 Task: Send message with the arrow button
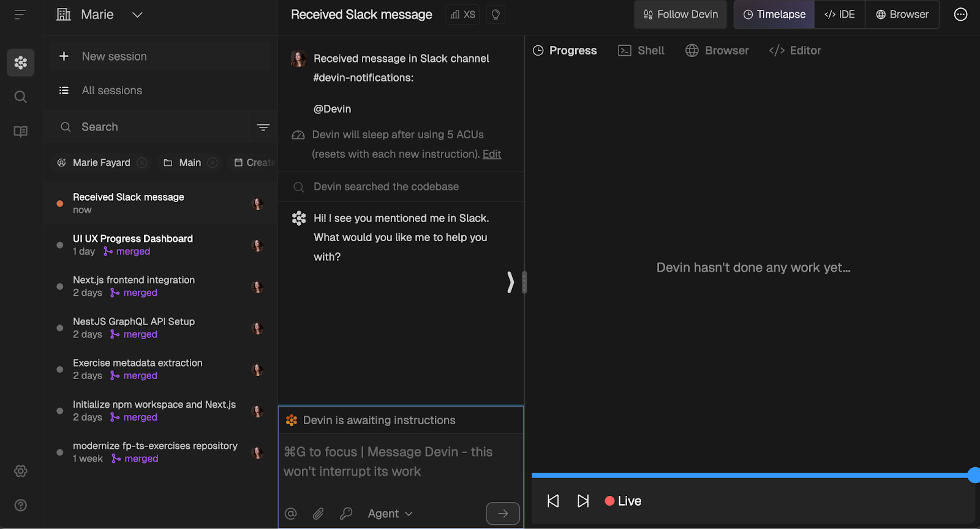click(503, 514)
